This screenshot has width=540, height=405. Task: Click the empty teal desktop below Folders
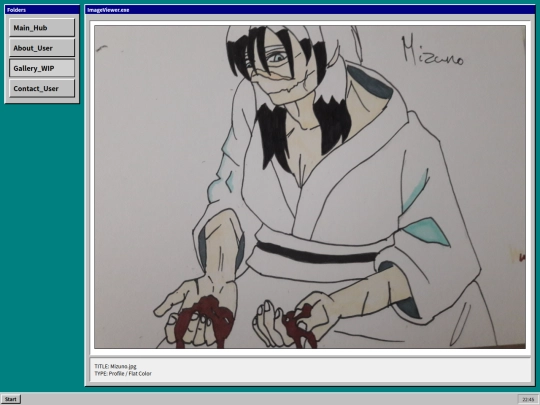(42, 241)
